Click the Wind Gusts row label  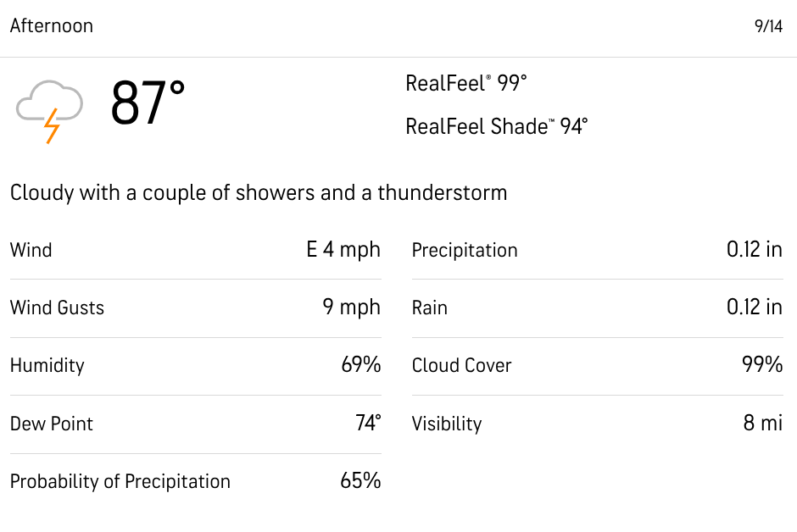tap(57, 308)
